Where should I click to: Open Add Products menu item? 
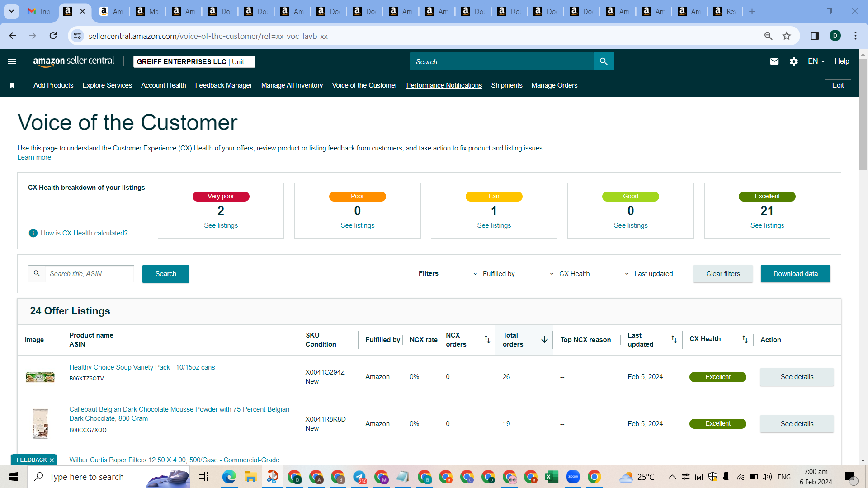coord(53,85)
